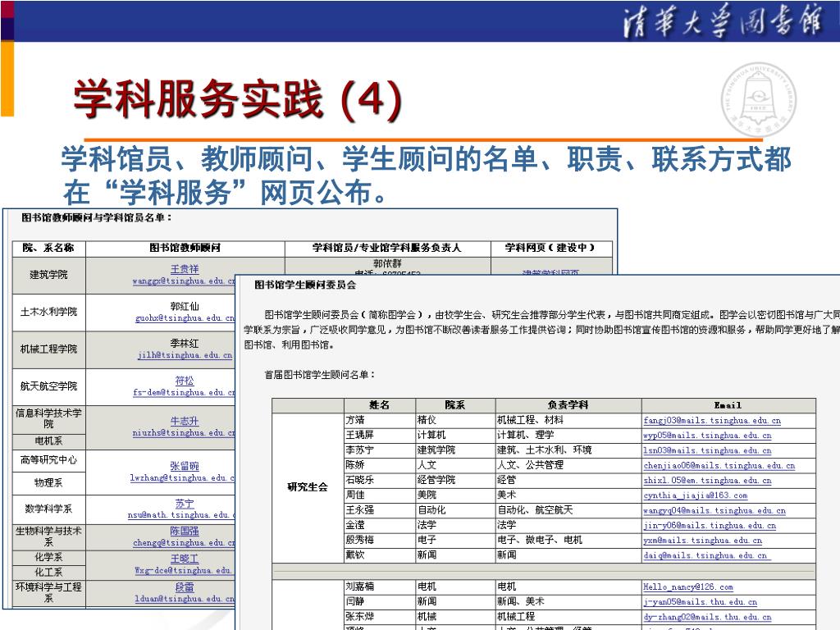Open the 牛志升 advisor link

185,421
